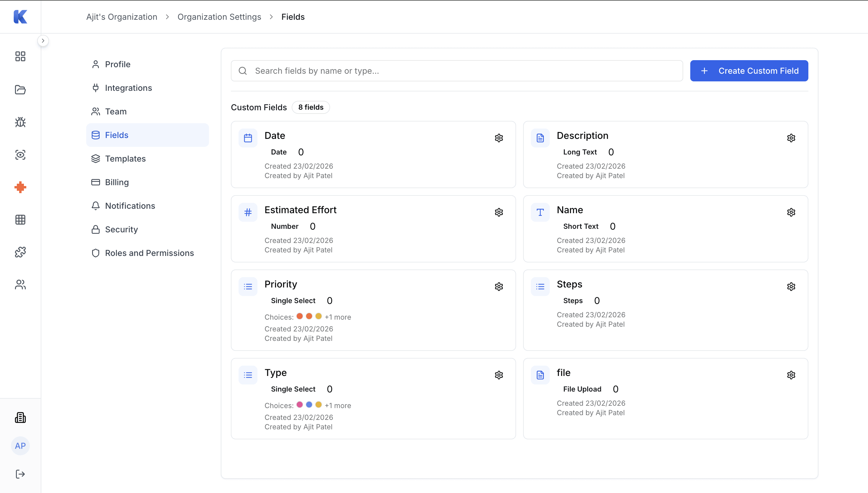Open the dashboard grid icon in sidebar

coord(20,57)
